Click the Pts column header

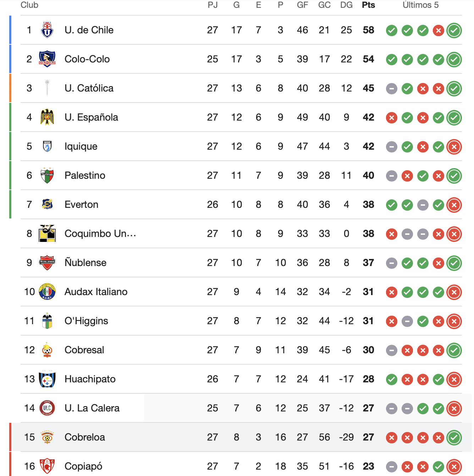(368, 5)
